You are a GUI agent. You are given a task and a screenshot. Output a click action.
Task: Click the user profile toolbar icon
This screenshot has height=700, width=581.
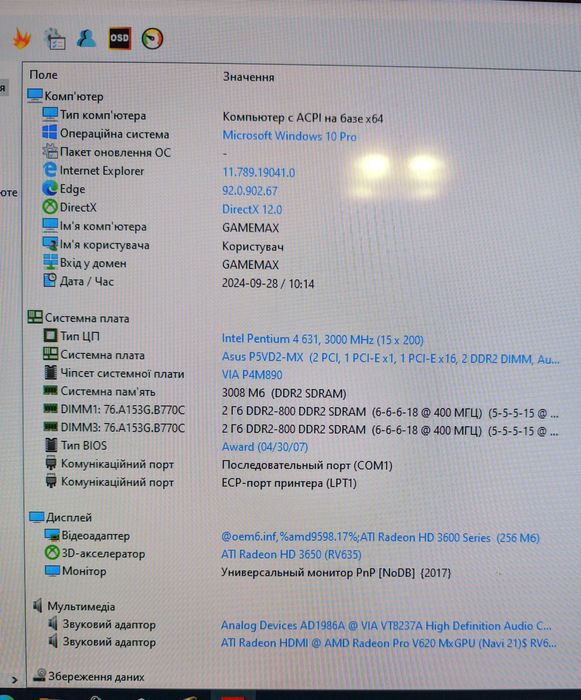tap(86, 38)
